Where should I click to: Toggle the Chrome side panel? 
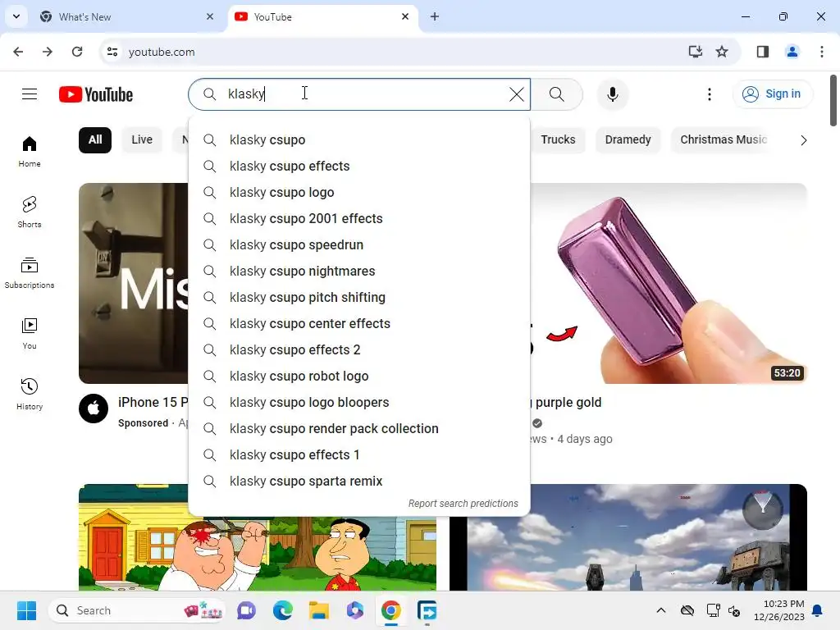pos(763,52)
